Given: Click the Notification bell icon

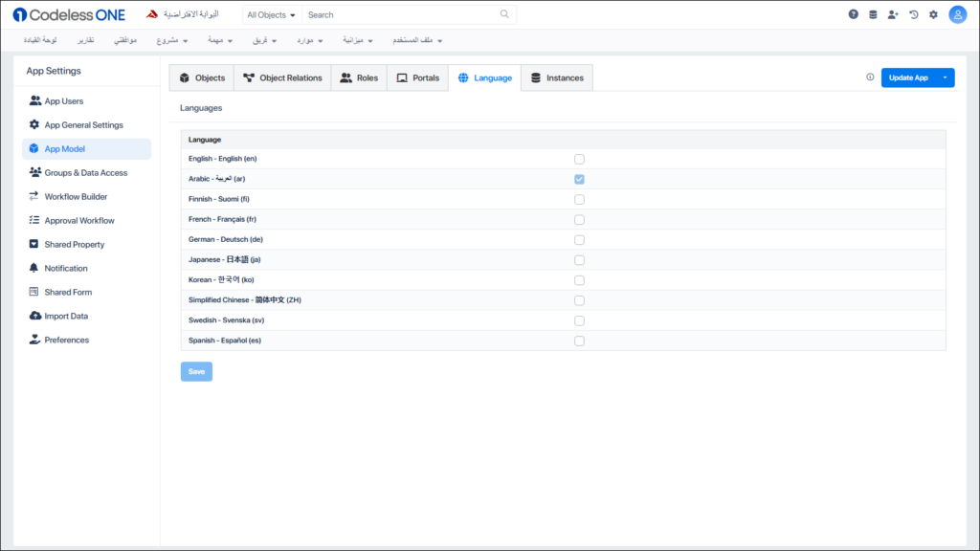Looking at the screenshot, I should (33, 268).
